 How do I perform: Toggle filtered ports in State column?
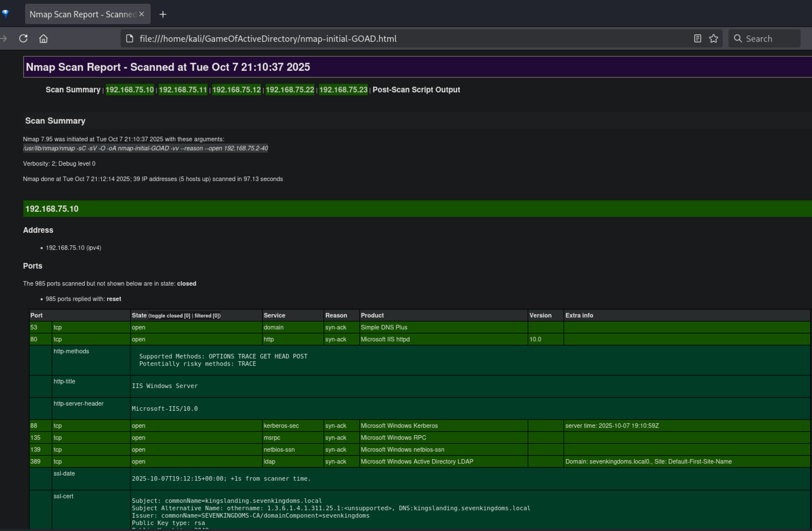[x=207, y=316]
